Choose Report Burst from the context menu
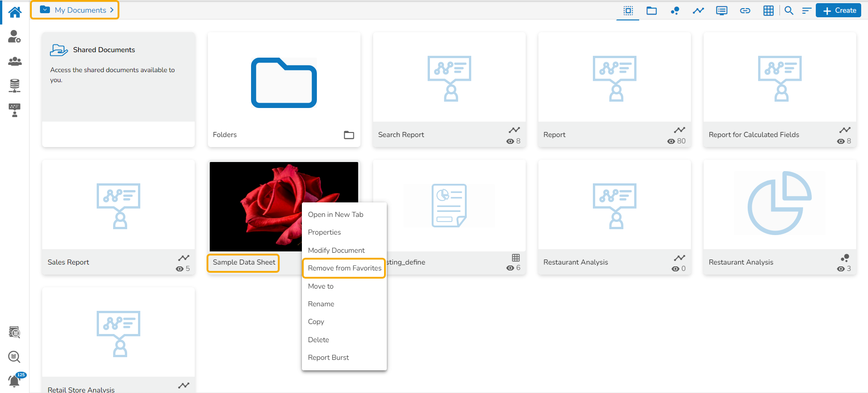 point(328,358)
